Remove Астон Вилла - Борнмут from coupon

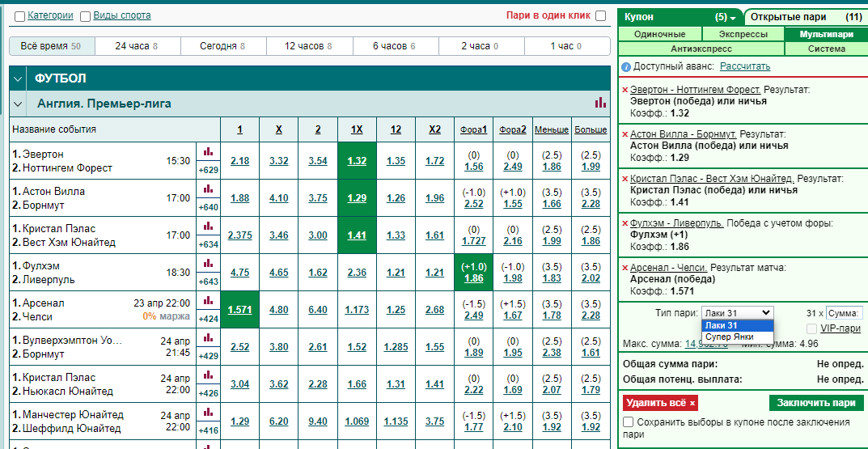(x=625, y=134)
